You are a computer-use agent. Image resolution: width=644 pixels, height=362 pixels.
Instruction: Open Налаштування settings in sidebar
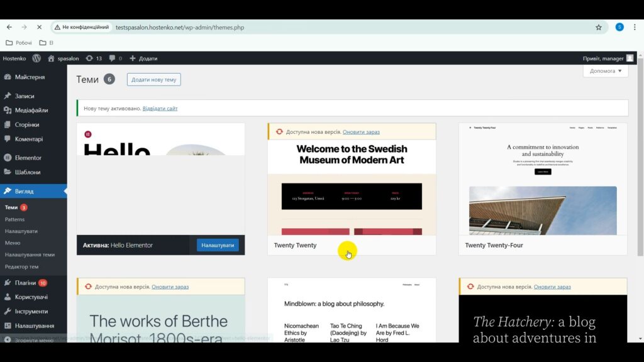33,326
